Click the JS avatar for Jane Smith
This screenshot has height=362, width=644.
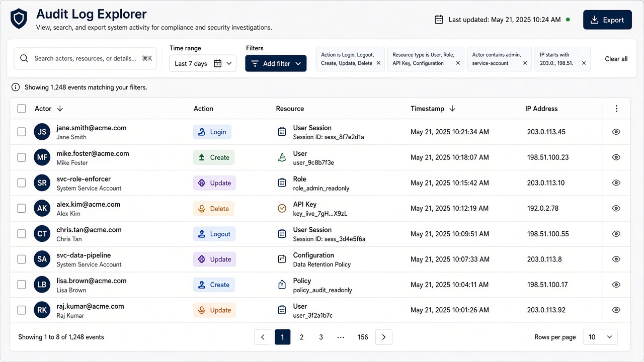click(x=42, y=132)
